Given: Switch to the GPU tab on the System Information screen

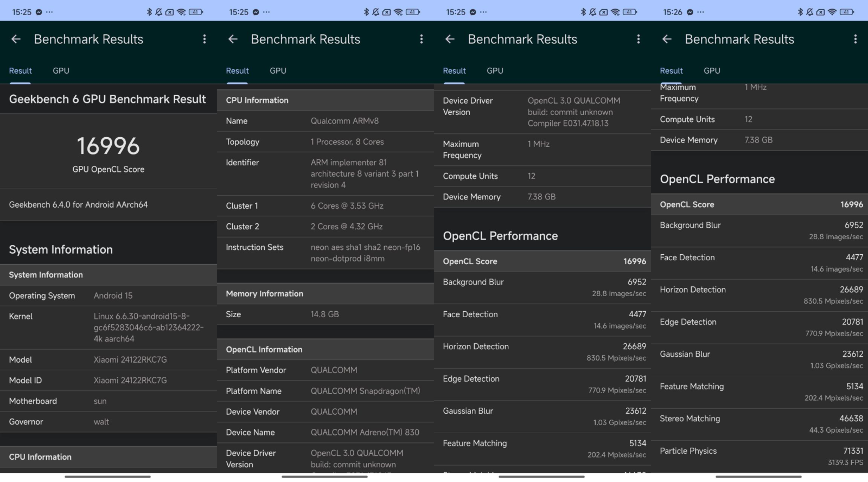Looking at the screenshot, I should point(61,71).
